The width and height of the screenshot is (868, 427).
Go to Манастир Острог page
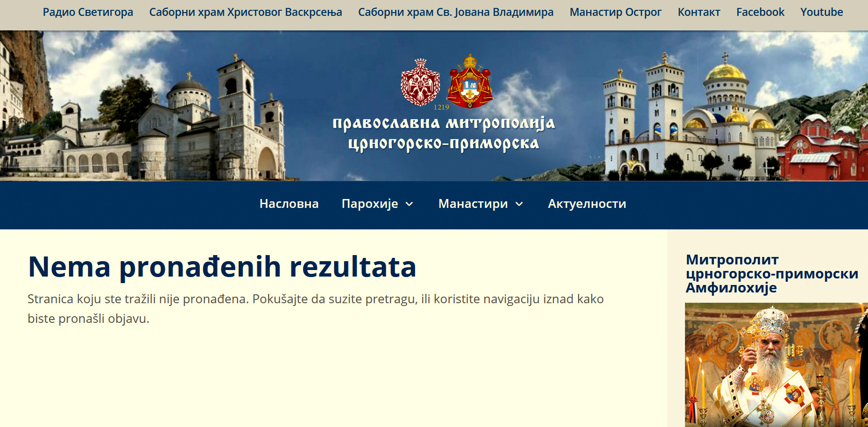tap(615, 12)
